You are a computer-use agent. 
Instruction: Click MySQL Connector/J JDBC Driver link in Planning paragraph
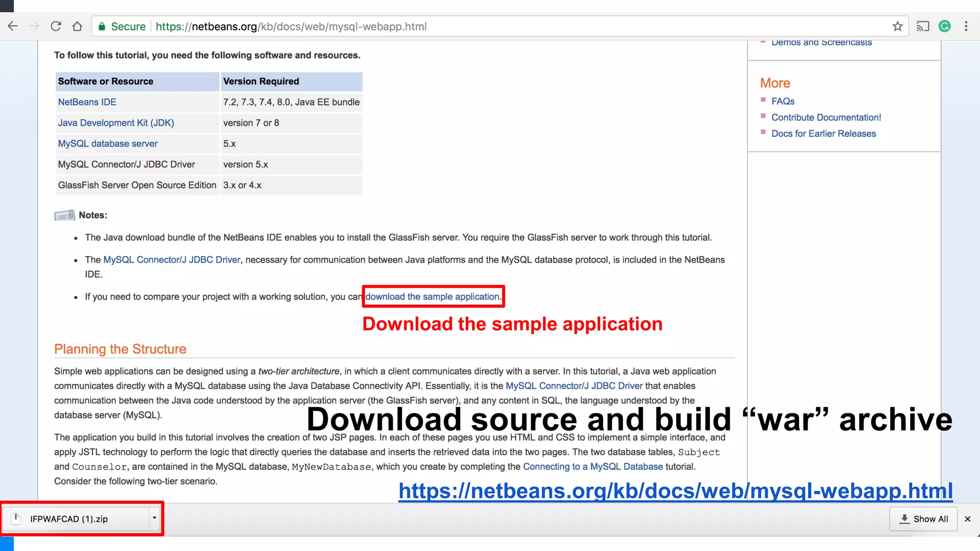(574, 386)
